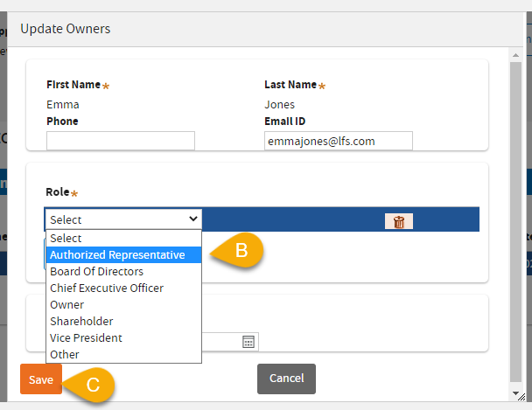Click the scrollbar down arrow
532x410 pixels.
(517, 393)
